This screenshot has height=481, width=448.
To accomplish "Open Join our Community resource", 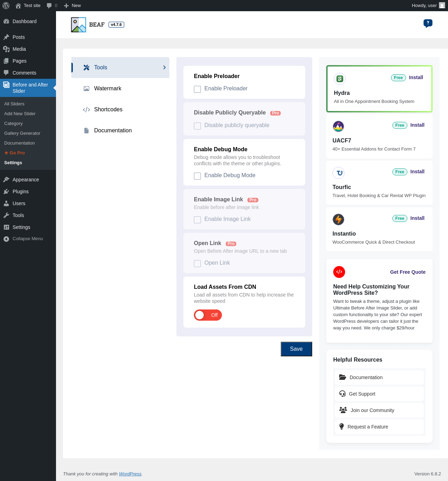I will (379, 410).
